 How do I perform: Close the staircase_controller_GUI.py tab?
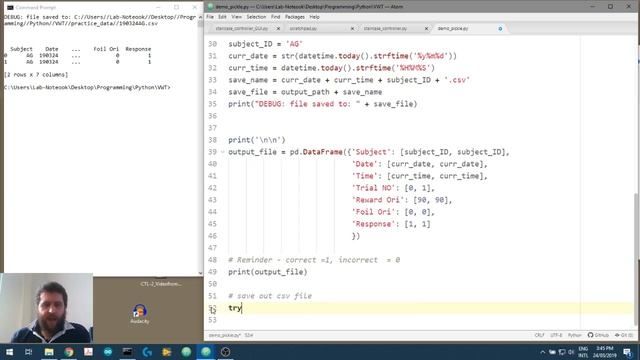point(278,29)
